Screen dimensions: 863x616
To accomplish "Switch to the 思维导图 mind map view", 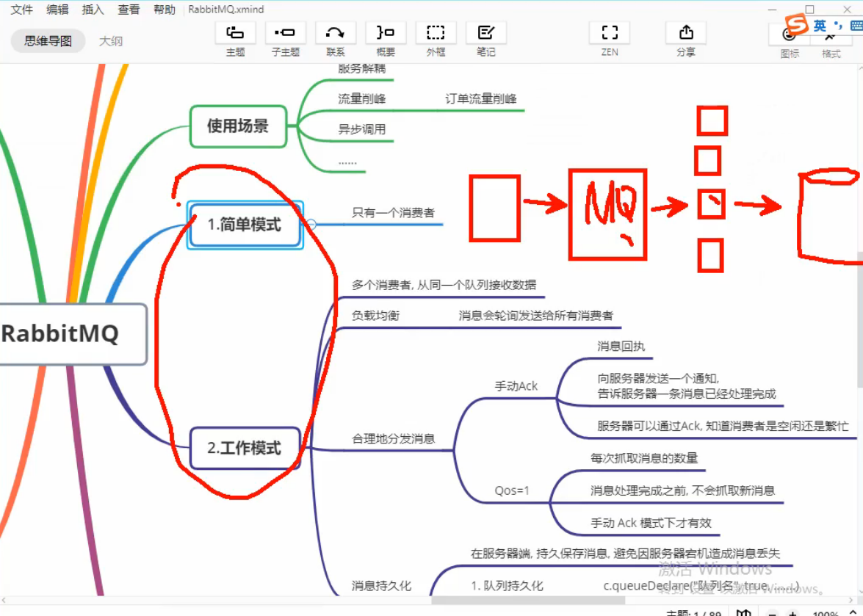I will (48, 41).
